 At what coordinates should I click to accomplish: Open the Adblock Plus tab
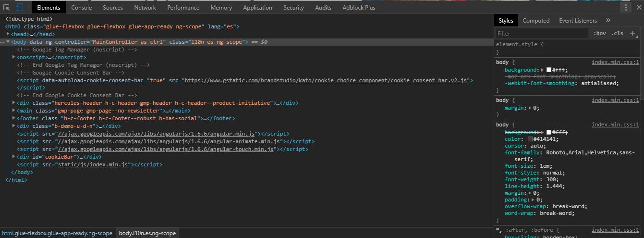(x=359, y=8)
